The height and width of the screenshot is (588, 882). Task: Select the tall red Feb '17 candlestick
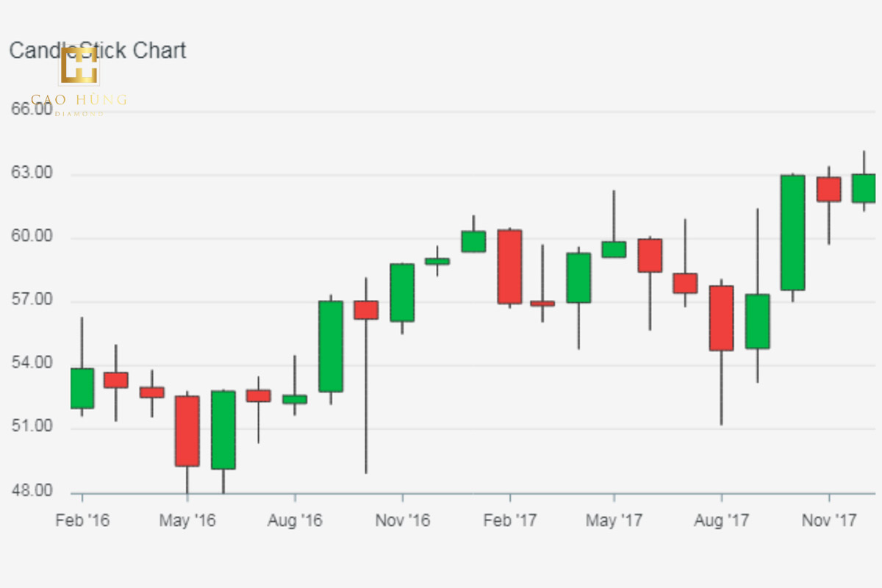pos(509,266)
